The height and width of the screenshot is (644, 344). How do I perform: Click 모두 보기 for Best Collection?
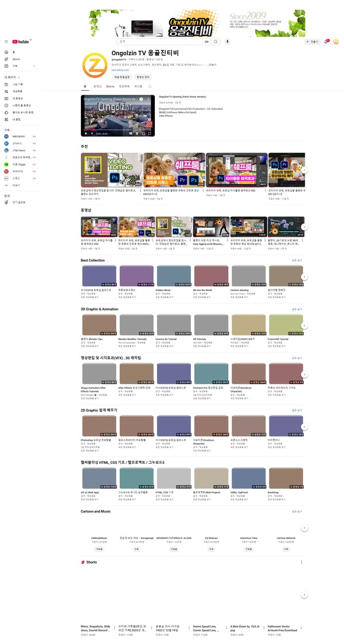297,261
